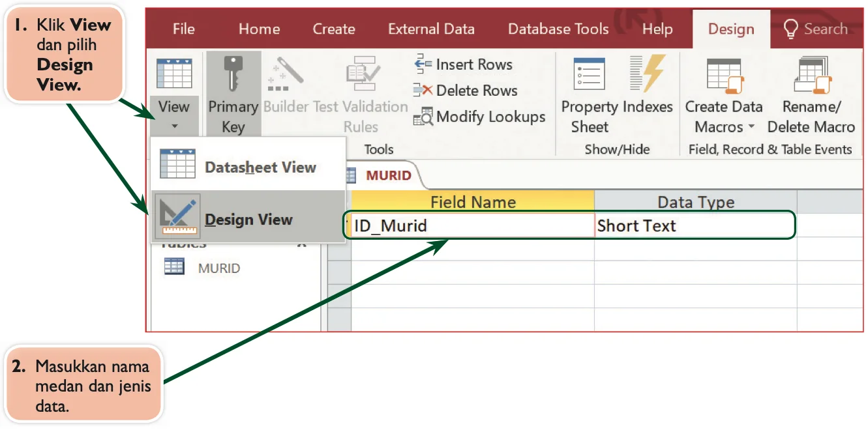Toggle the Primary Key button

point(233,94)
